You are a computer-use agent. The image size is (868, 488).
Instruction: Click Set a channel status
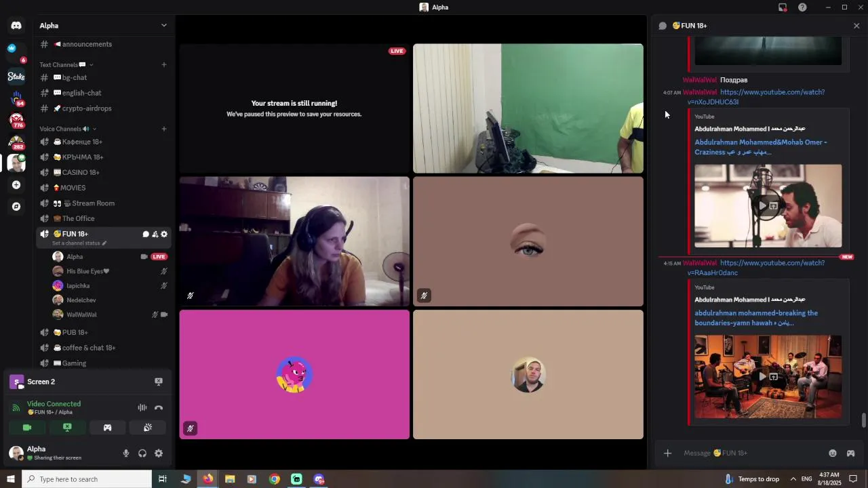point(79,243)
